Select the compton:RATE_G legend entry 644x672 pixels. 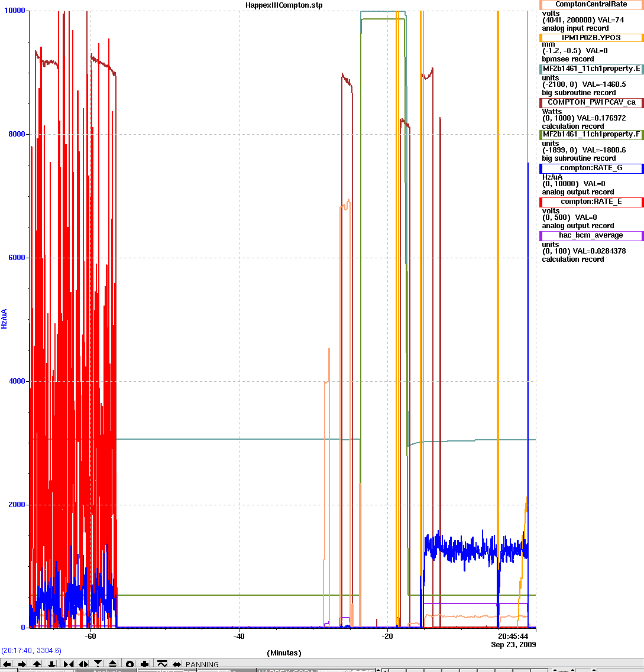(591, 168)
